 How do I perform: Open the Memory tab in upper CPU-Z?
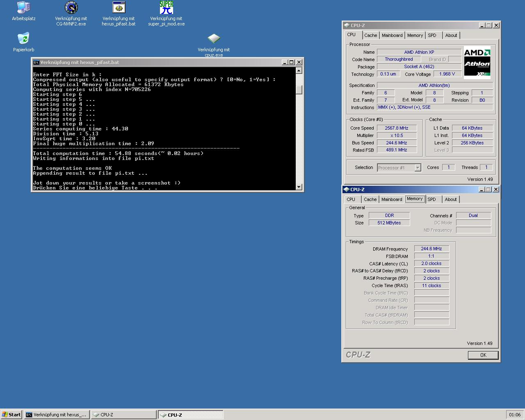[x=415, y=36]
